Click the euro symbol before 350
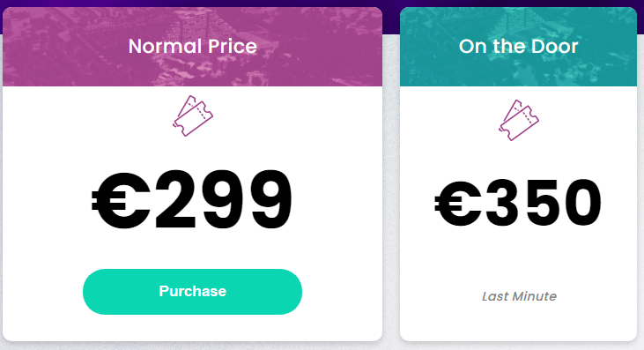Screen dimensions: 644x350 tap(458, 204)
